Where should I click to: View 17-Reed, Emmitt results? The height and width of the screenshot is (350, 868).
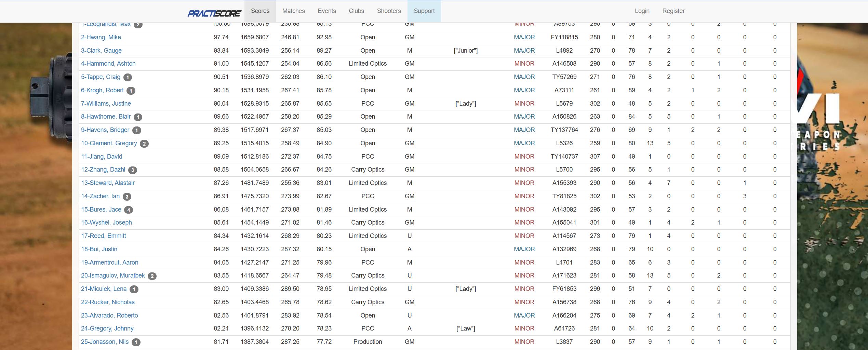[x=104, y=236]
